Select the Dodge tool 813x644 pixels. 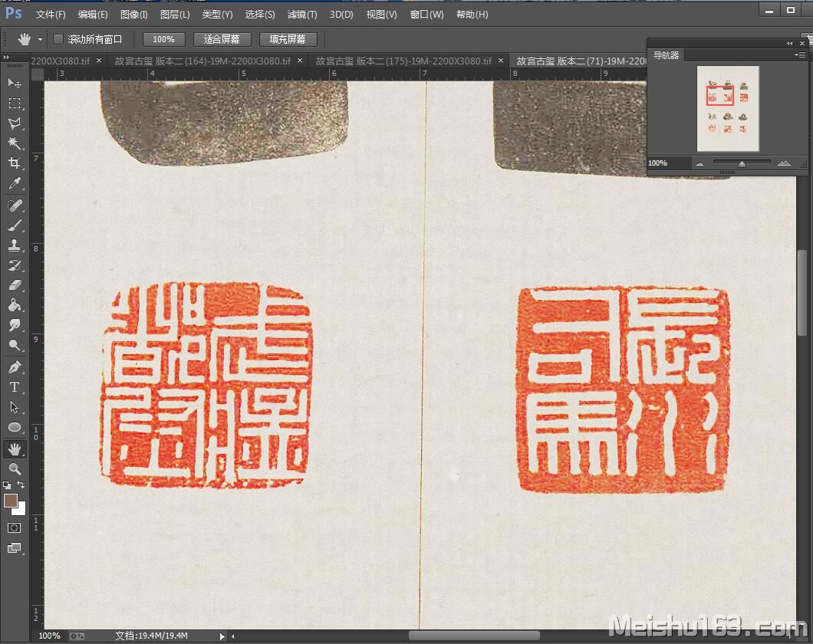point(15,345)
